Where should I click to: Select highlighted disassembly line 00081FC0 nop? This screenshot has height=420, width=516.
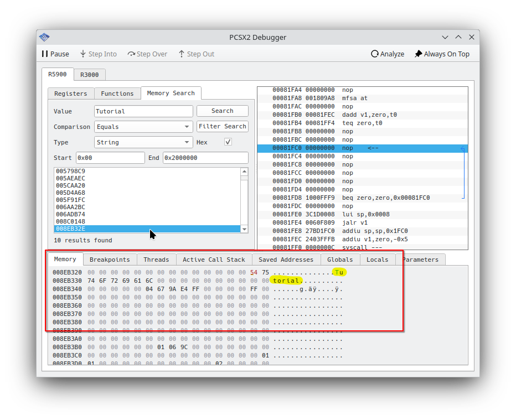(x=363, y=148)
